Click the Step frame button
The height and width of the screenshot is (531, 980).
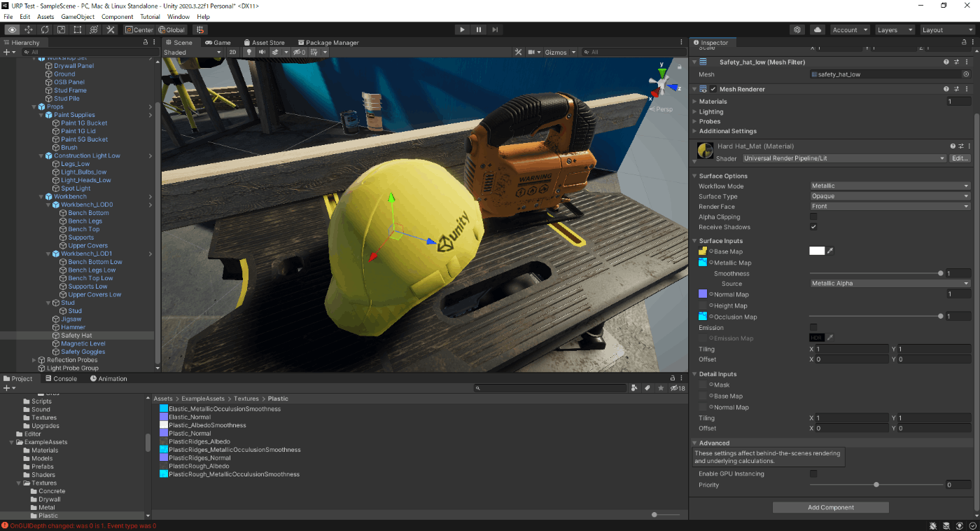point(496,29)
